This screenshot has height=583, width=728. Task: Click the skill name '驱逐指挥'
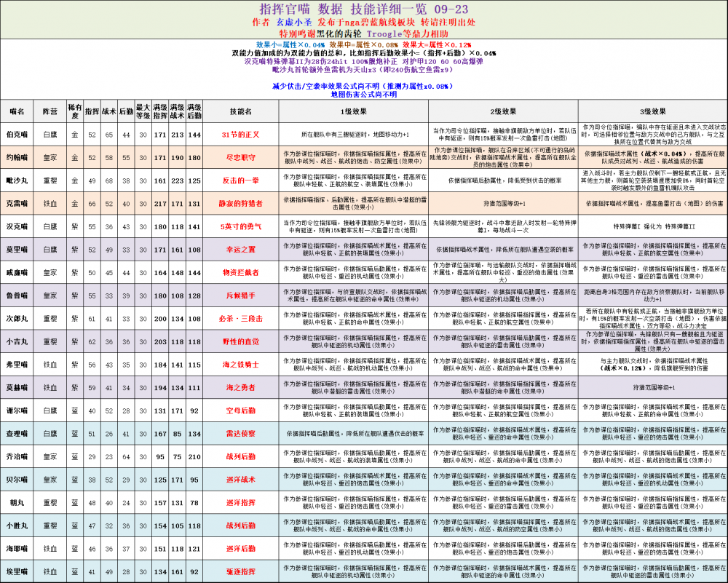(x=240, y=572)
